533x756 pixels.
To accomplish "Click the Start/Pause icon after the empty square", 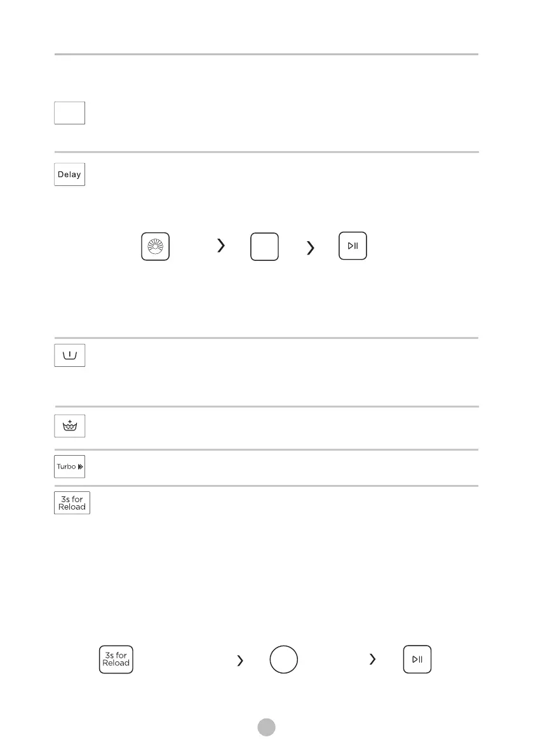I will tap(353, 246).
